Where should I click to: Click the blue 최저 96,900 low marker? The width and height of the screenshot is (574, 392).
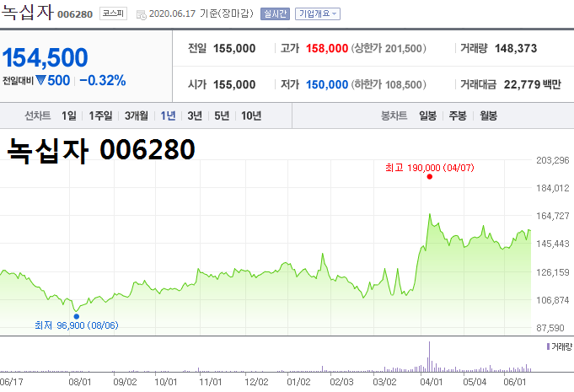(77, 317)
